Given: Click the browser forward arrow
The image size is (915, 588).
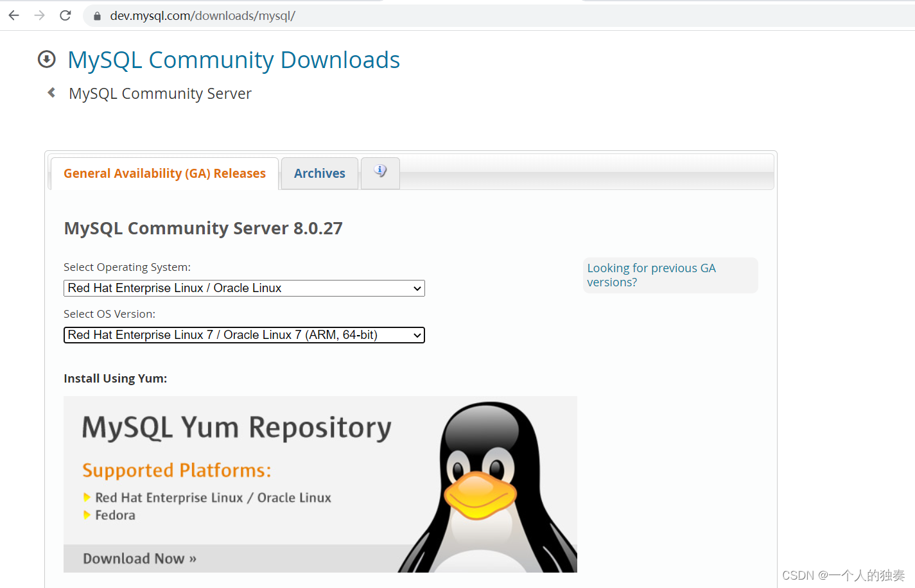Looking at the screenshot, I should pyautogui.click(x=39, y=15).
